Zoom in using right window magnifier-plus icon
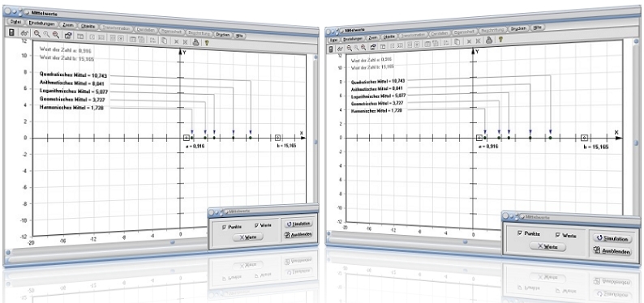This screenshot has height=303, width=644. 350,48
